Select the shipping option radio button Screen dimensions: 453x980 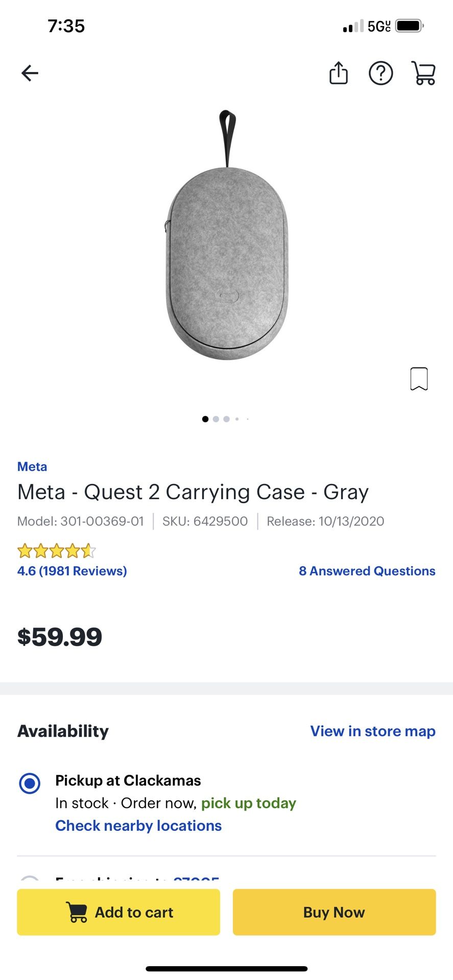coord(30,879)
